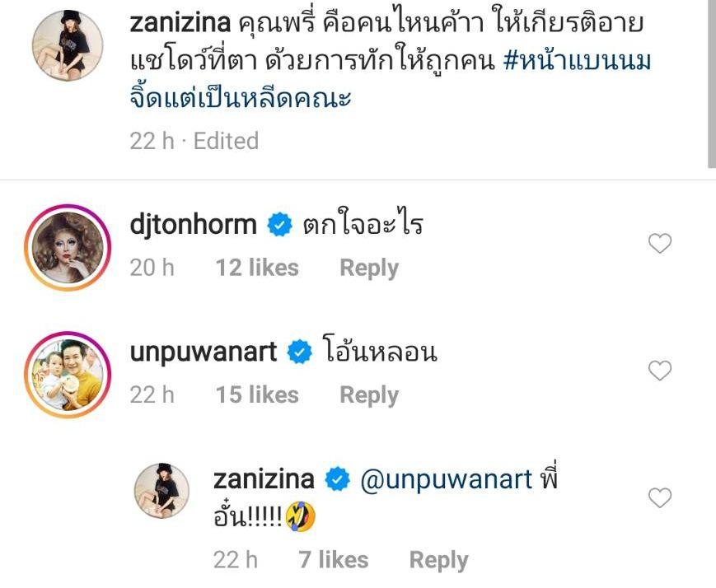View the 7 likes on zanizina's reply
The image size is (716, 588).
(x=334, y=560)
